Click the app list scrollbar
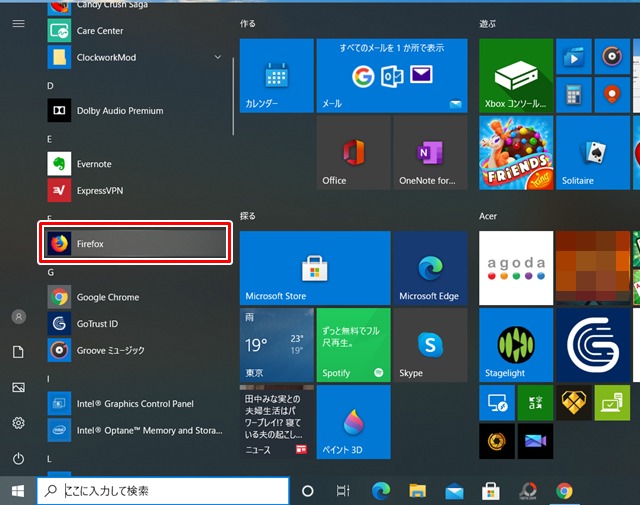Viewport: 640px width, 505px height. (233, 96)
